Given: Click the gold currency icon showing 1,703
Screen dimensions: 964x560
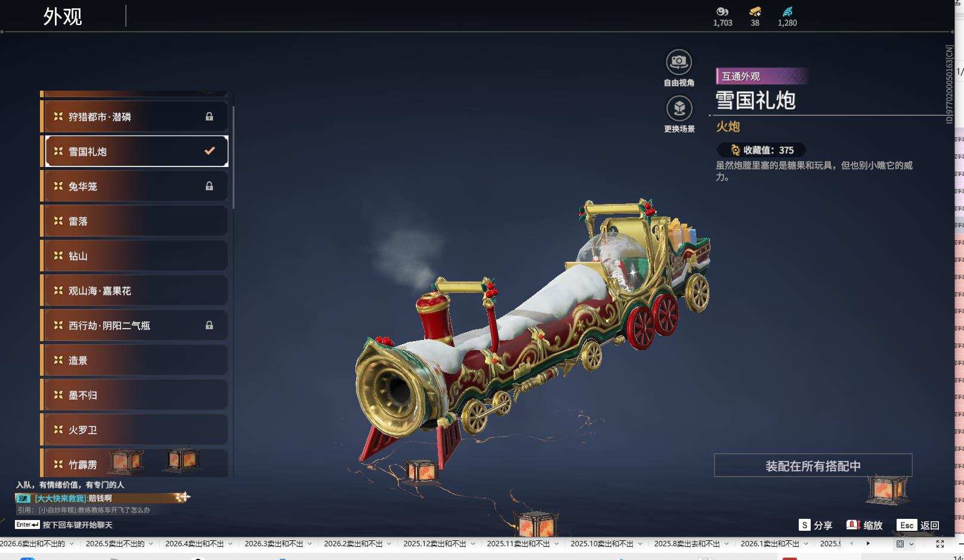Looking at the screenshot, I should point(722,11).
